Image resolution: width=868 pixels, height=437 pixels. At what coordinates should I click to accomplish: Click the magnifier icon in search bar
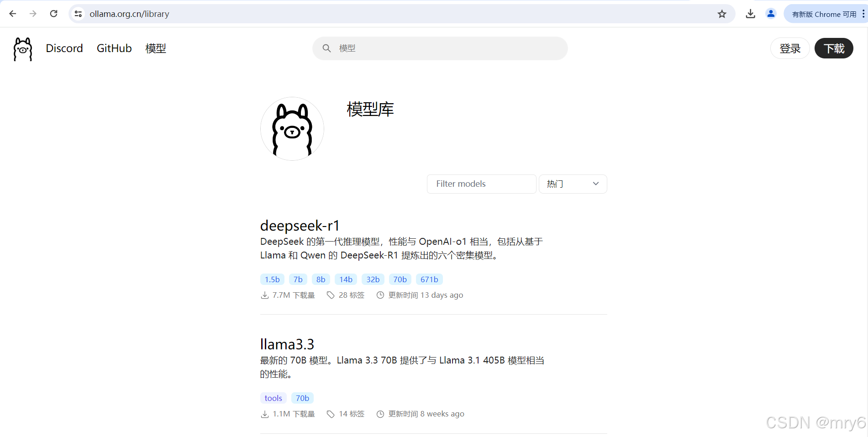(326, 48)
